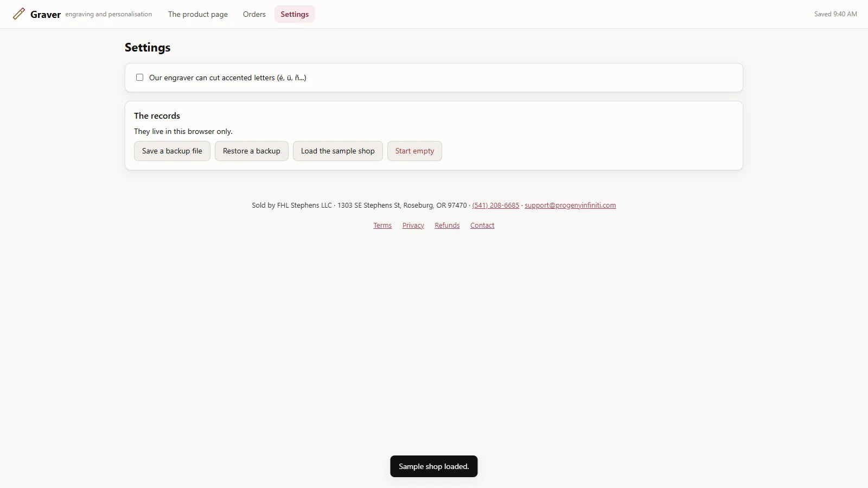This screenshot has width=868, height=488.
Task: Click 'The records' section heading
Action: (x=157, y=116)
